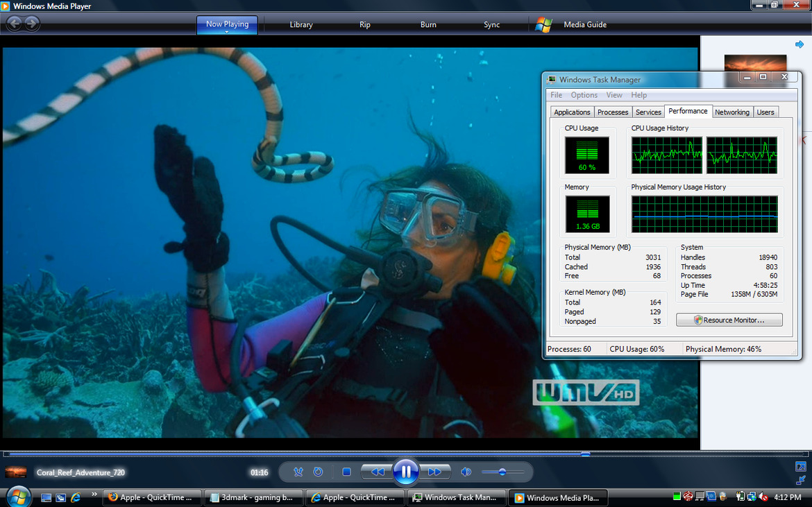
Task: Switch to the Applications tab in Task Manager
Action: pyautogui.click(x=572, y=112)
